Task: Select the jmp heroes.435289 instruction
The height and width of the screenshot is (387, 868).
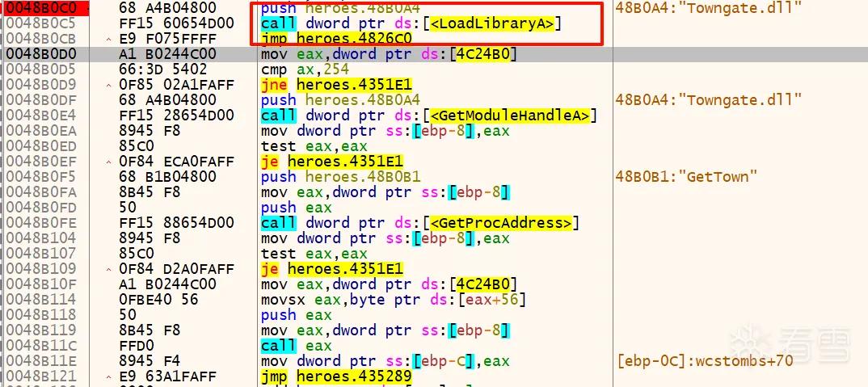Action: point(336,376)
